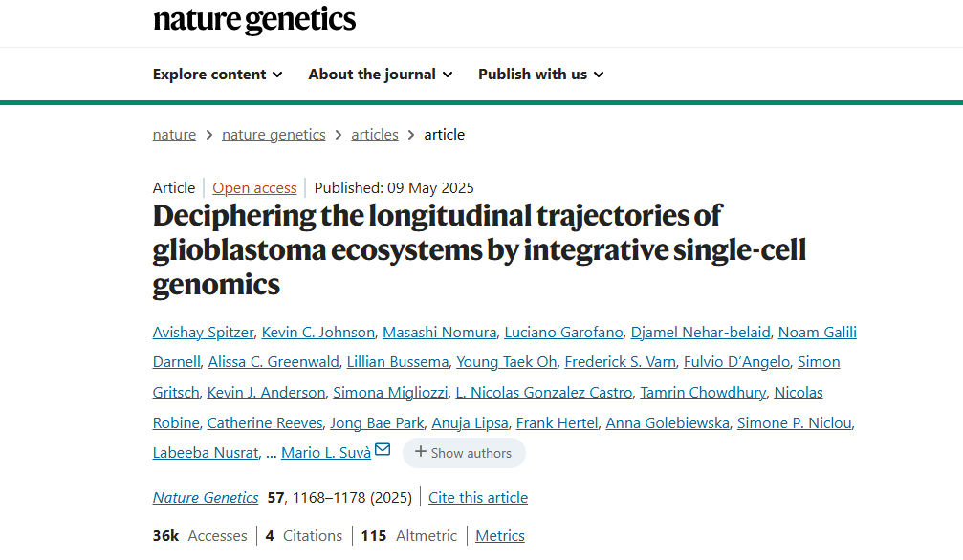Open nature genetics breadcrumb link
This screenshot has height=560, width=963.
274,135
